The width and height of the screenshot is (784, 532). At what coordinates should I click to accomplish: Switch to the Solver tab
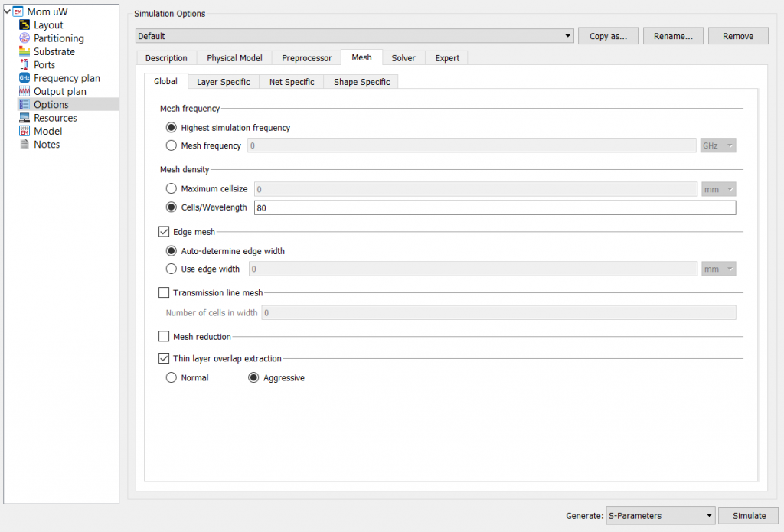pyautogui.click(x=403, y=58)
